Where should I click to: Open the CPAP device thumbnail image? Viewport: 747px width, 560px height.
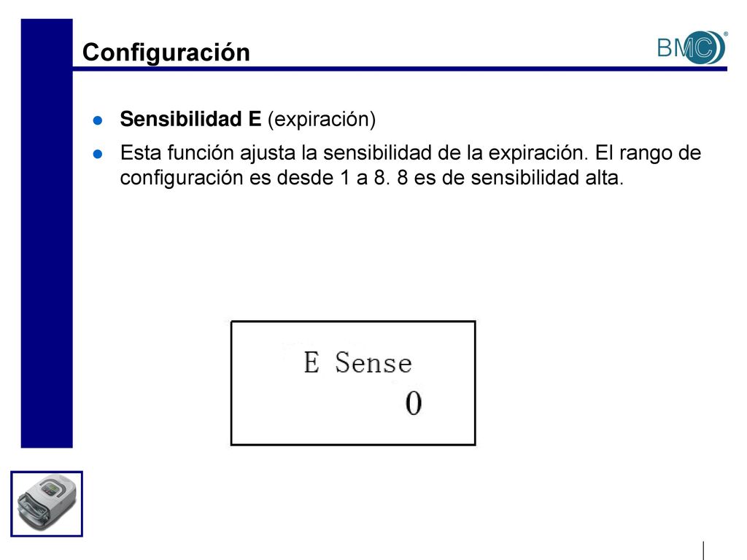47,504
